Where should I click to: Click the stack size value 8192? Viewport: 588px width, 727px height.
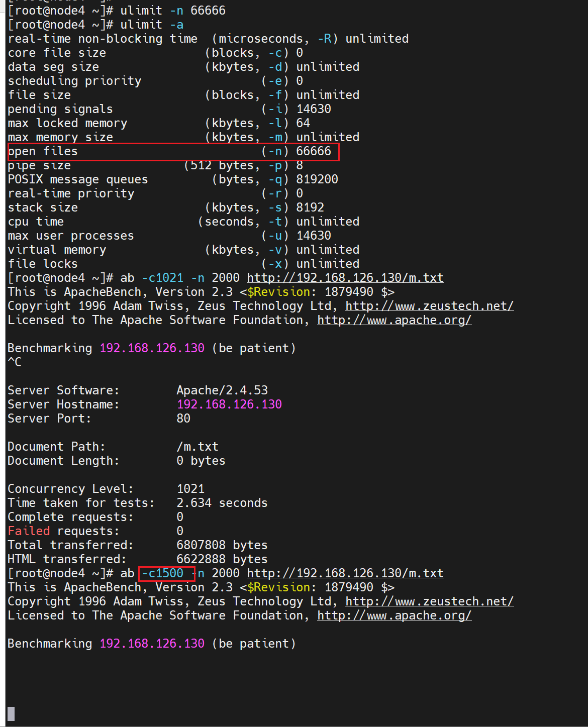310,207
